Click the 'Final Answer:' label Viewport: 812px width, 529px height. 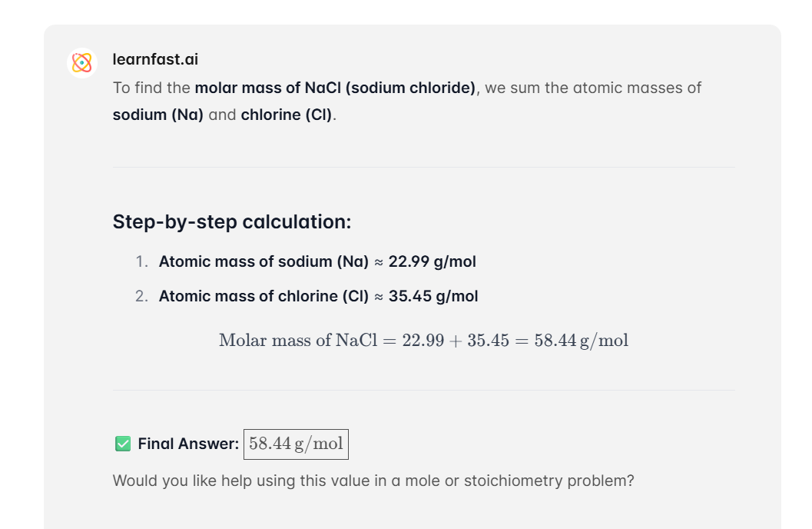pyautogui.click(x=188, y=444)
